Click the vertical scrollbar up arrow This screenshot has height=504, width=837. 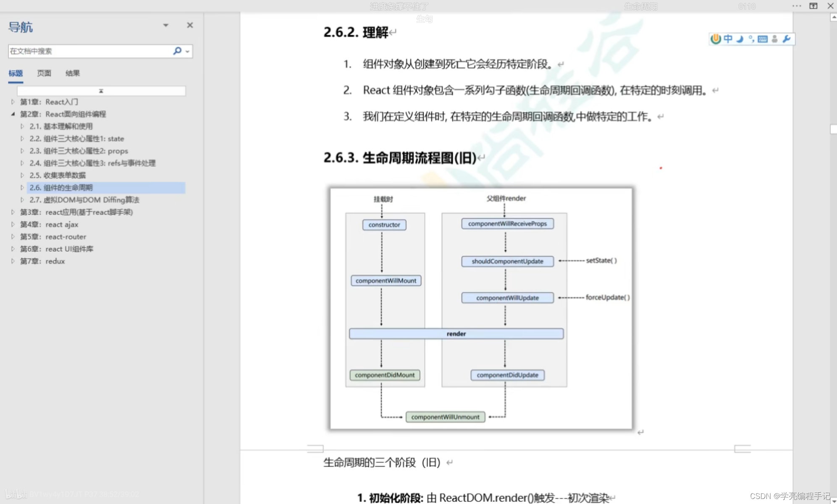click(x=833, y=17)
